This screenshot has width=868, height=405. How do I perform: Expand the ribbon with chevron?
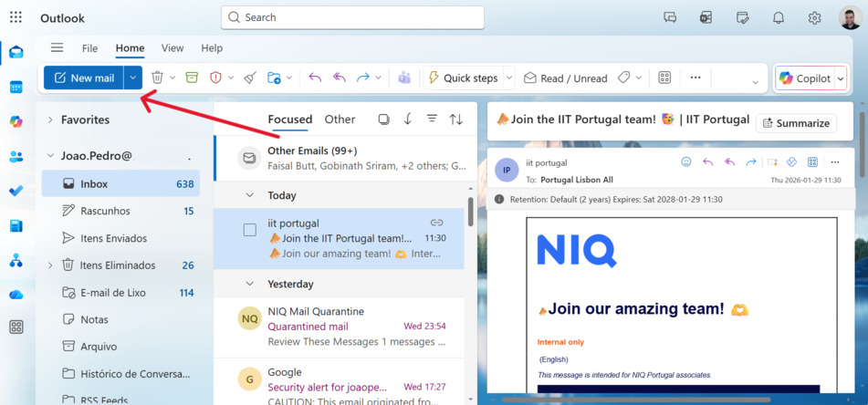(x=755, y=82)
